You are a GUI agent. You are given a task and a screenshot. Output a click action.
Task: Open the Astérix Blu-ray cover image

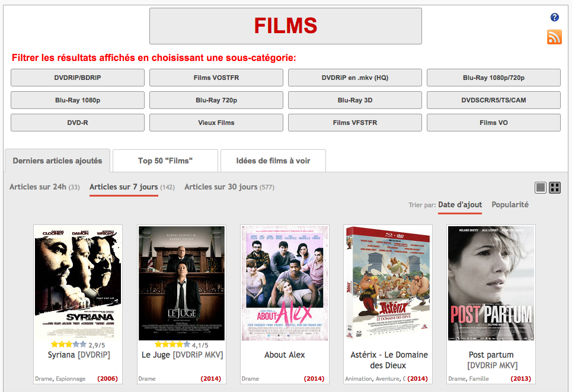[x=388, y=283]
